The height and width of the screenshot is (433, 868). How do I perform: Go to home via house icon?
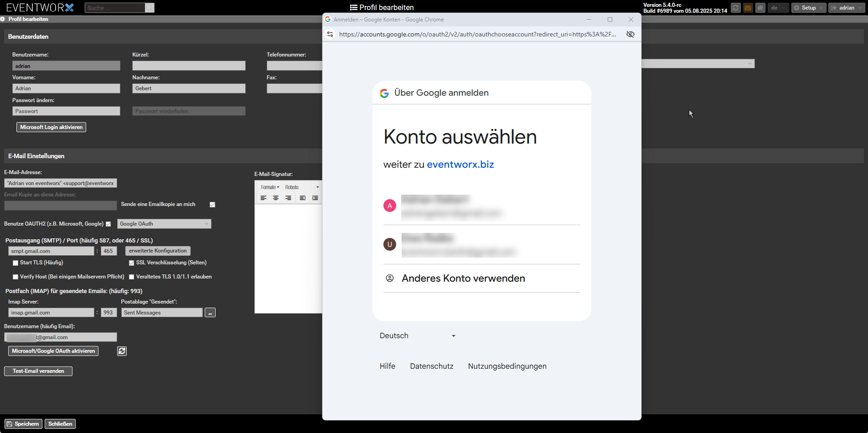coord(760,8)
